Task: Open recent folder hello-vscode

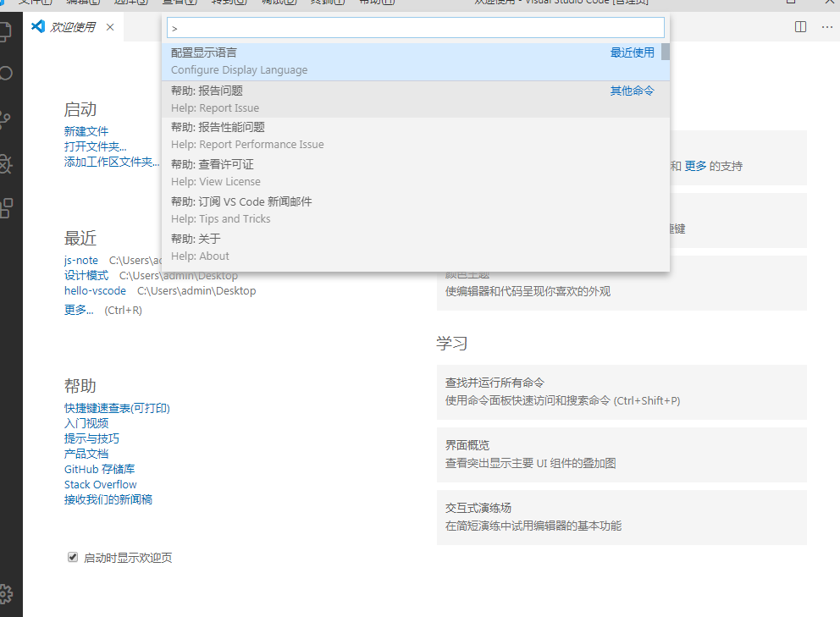Action: (95, 291)
